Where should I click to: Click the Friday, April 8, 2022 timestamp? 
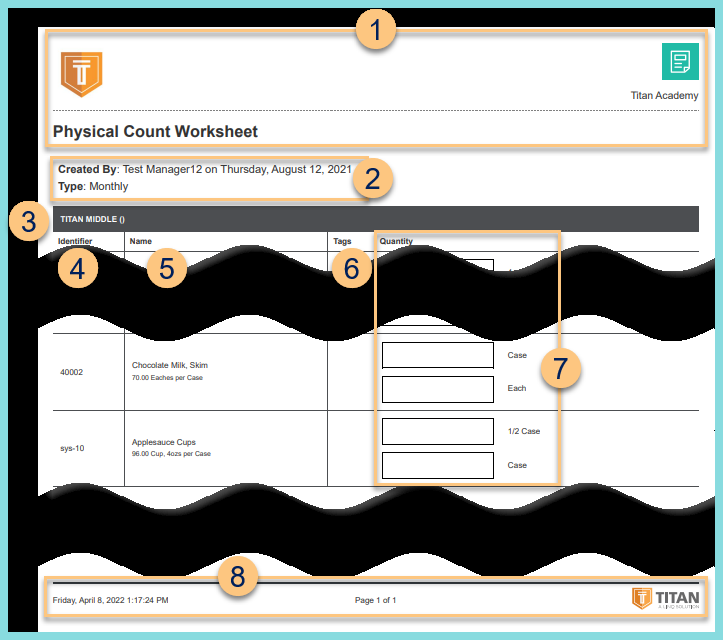coord(110,600)
